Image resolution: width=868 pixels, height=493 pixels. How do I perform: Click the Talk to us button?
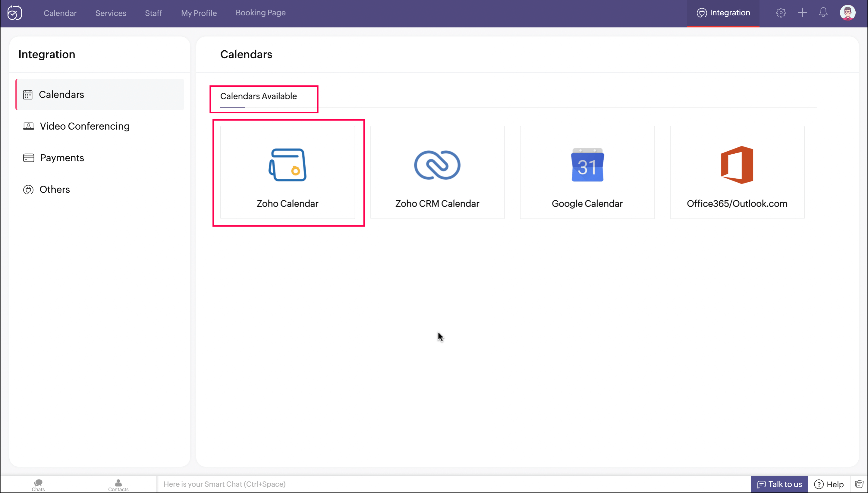coord(779,484)
